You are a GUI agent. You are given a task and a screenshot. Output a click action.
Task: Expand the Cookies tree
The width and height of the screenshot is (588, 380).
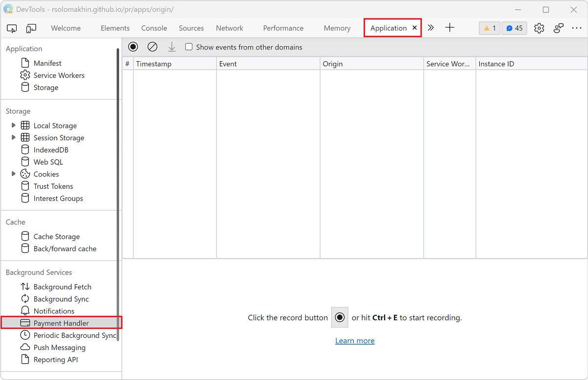click(x=13, y=174)
